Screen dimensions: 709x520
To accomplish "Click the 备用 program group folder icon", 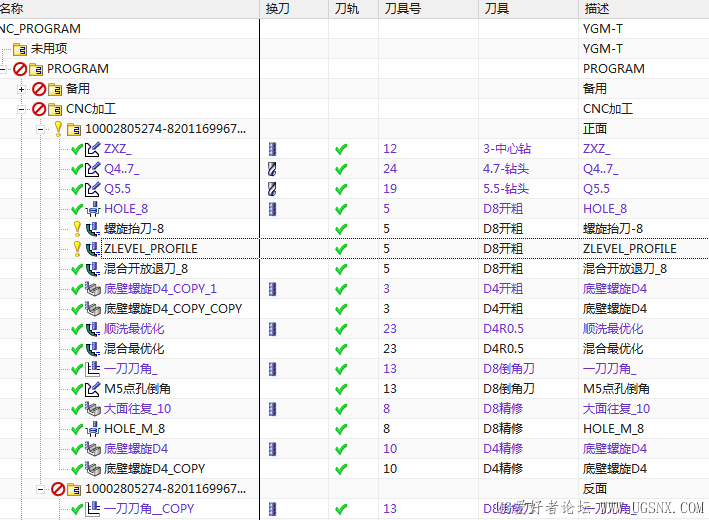I will 55,89.
